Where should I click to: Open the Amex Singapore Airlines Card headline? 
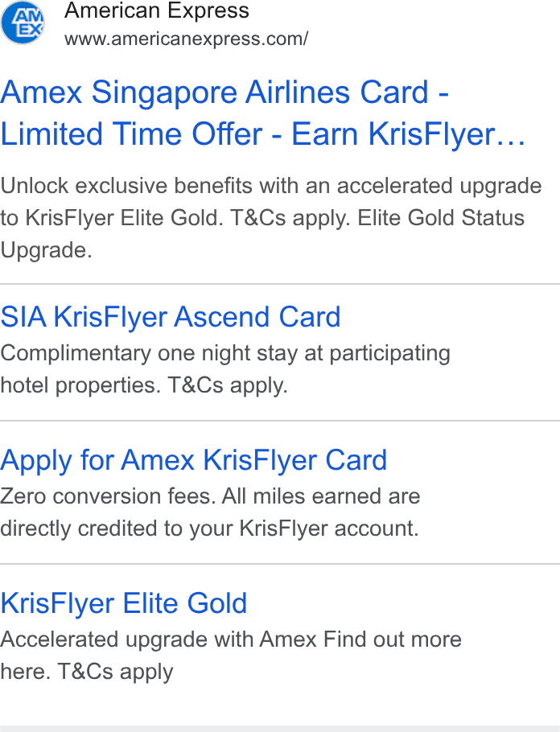pyautogui.click(x=224, y=92)
